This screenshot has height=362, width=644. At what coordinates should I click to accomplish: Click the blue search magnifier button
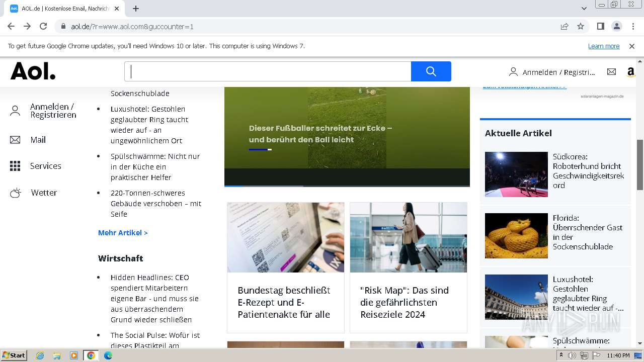(431, 71)
